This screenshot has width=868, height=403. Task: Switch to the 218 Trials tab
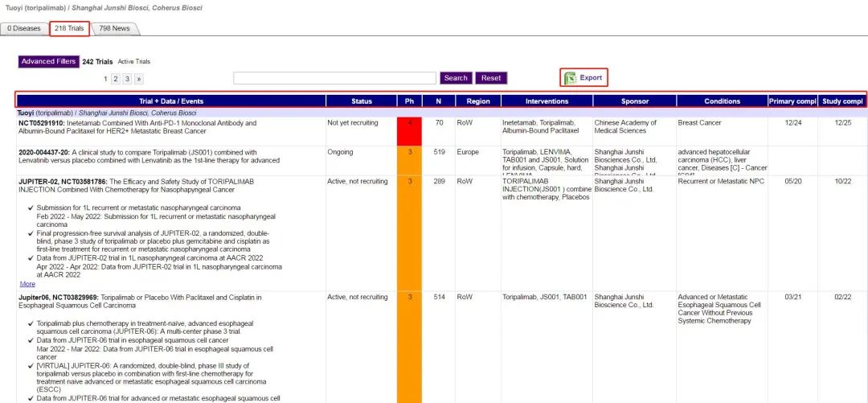(69, 28)
